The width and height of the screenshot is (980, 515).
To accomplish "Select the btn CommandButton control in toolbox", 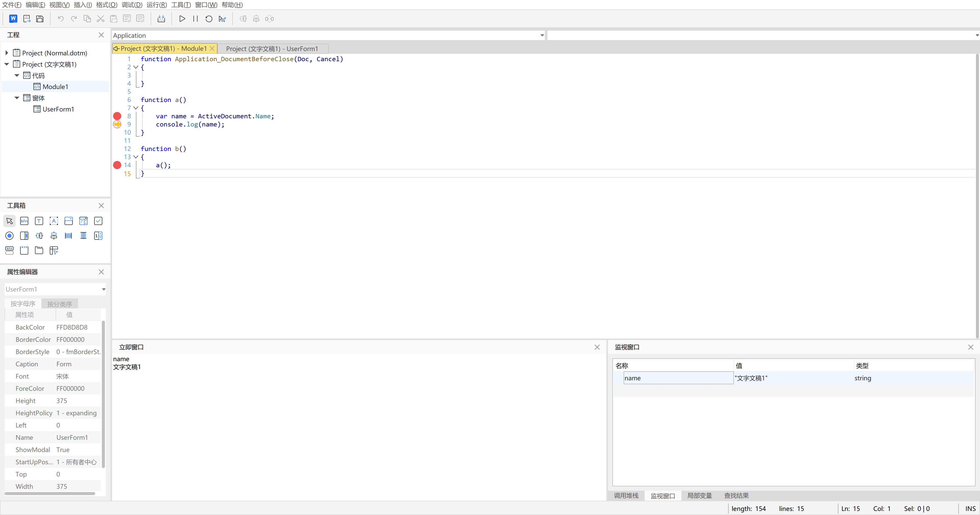I will [24, 221].
